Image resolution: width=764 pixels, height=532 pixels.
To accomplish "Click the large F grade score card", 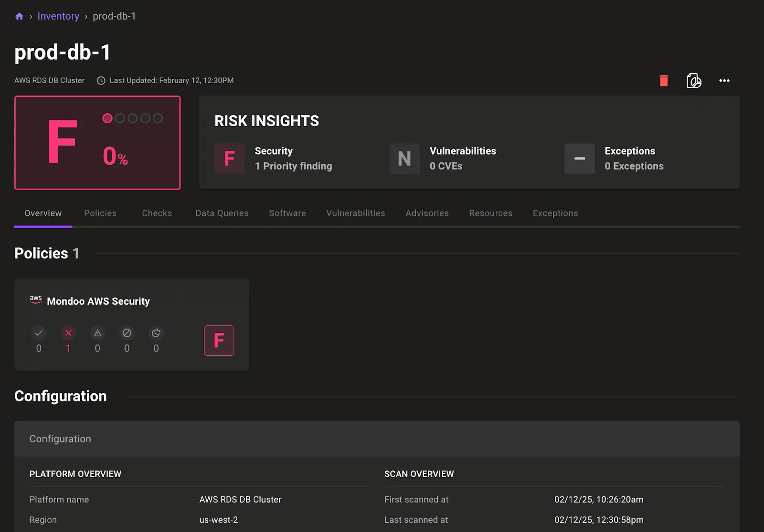I will (97, 142).
